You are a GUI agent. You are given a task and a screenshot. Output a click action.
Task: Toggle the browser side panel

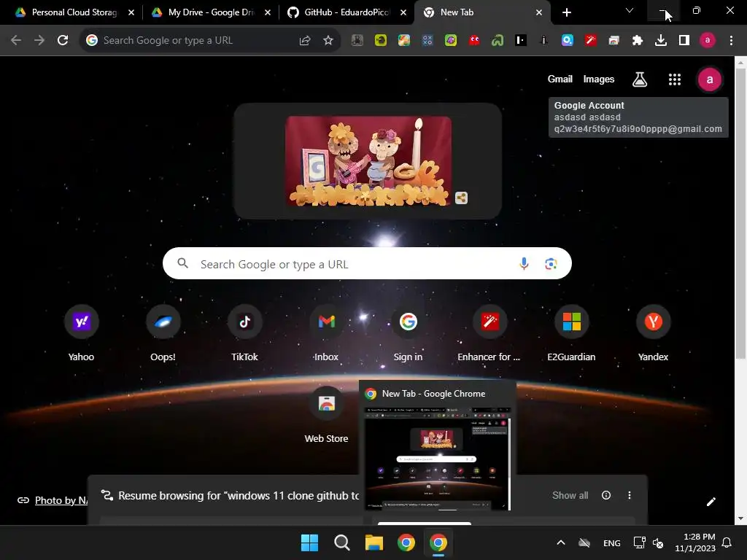click(x=684, y=41)
